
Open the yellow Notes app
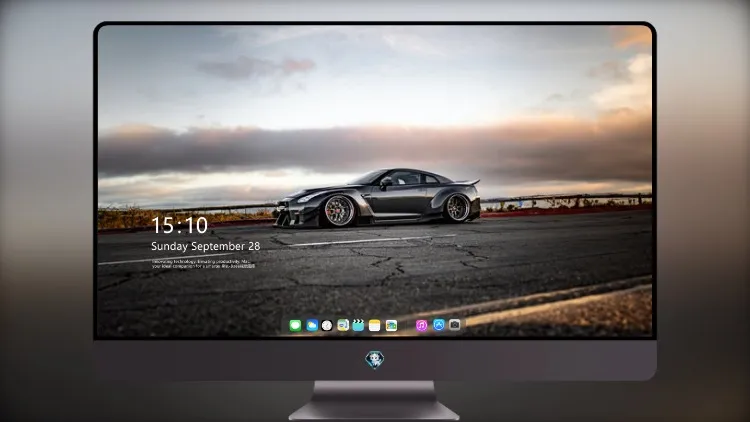(375, 325)
